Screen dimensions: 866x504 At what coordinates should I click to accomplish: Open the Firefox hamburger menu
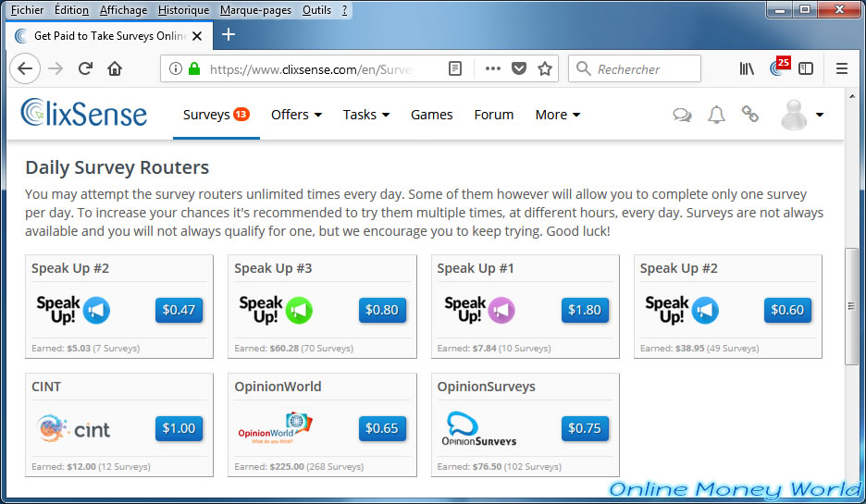pyautogui.click(x=842, y=68)
